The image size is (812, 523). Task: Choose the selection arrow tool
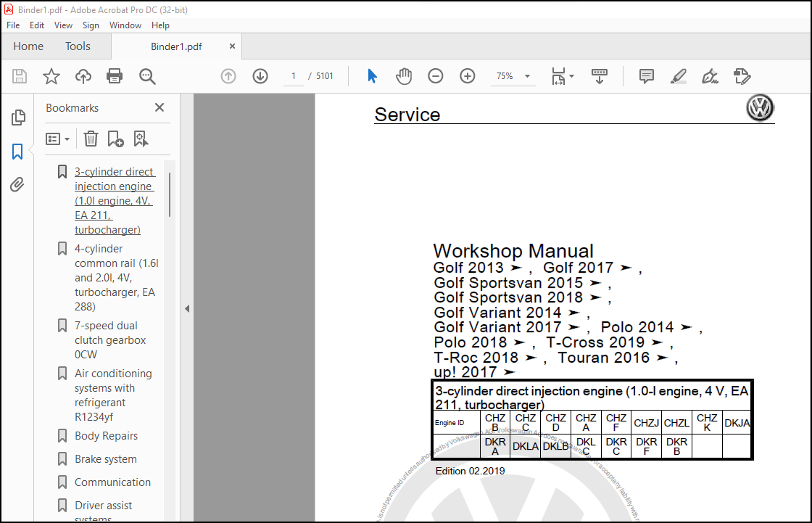click(x=372, y=76)
